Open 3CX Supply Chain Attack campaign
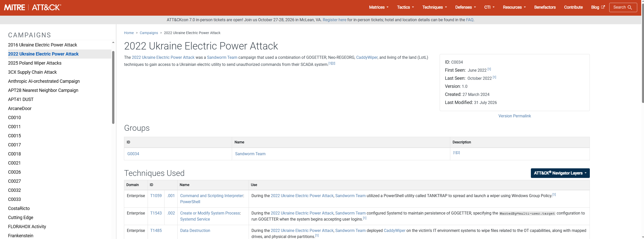The width and height of the screenshot is (644, 239). pyautogui.click(x=33, y=72)
